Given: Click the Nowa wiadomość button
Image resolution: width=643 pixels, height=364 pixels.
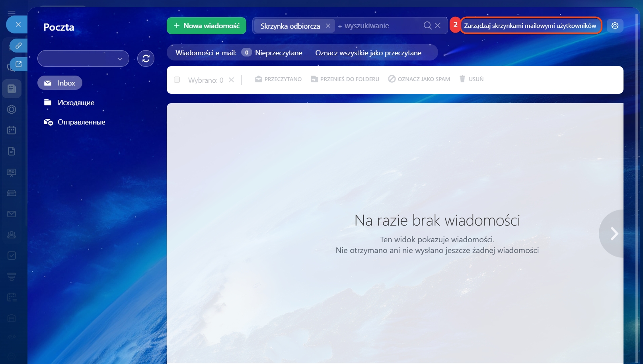Looking at the screenshot, I should [x=207, y=25].
